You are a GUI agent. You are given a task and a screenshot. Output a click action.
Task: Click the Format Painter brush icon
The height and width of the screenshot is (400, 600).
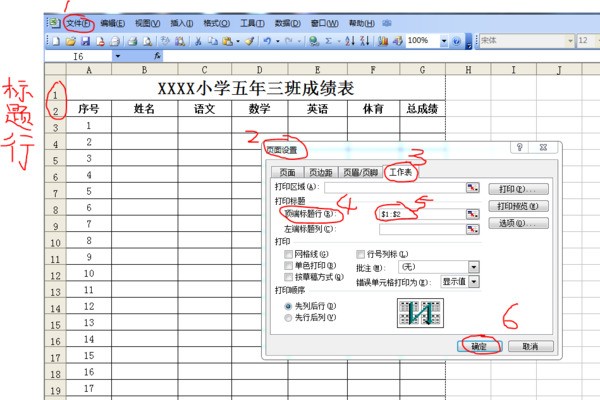click(x=249, y=41)
